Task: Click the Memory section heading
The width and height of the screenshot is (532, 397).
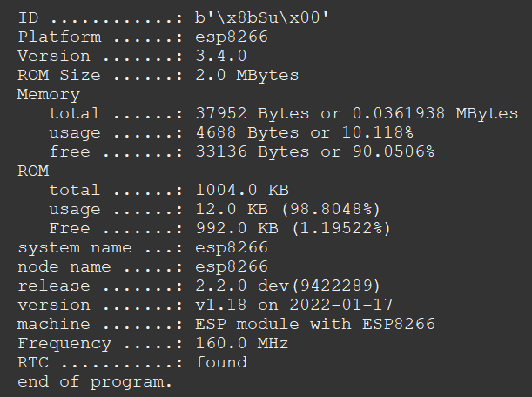Action: (x=48, y=95)
